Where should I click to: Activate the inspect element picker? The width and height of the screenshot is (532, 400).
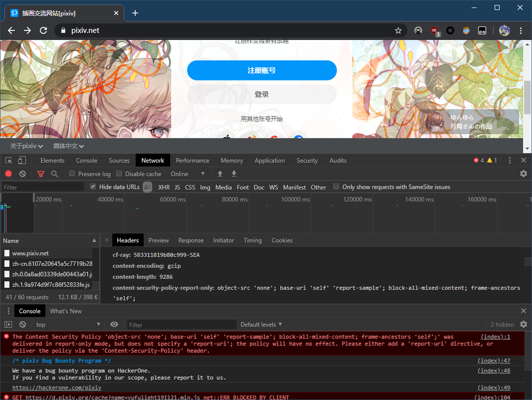coord(9,160)
